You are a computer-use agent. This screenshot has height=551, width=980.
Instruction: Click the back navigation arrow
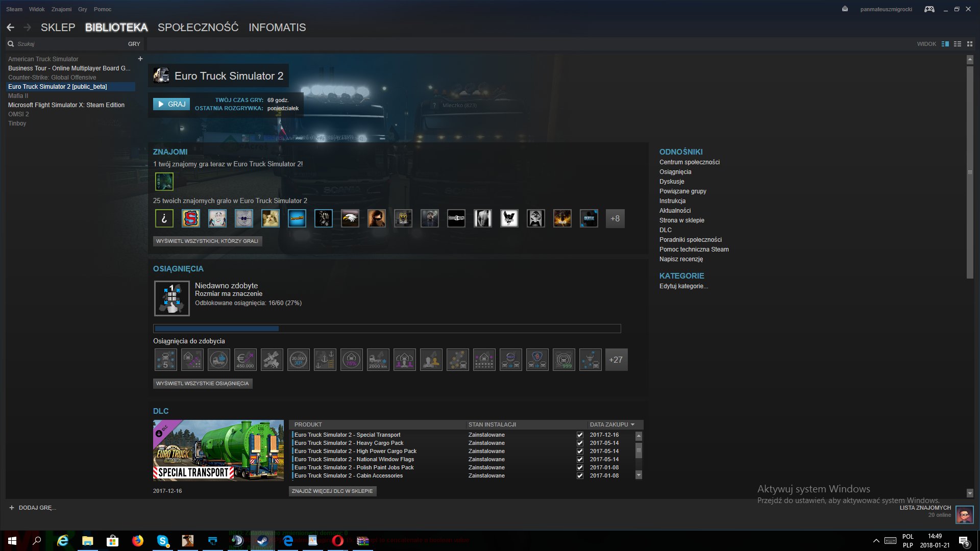coord(10,28)
